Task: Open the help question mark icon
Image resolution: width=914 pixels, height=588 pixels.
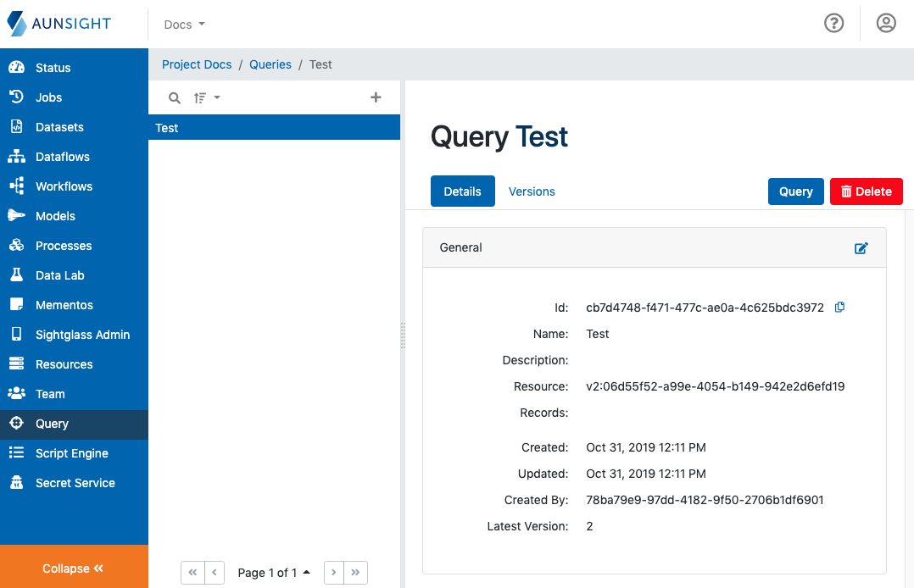Action: coord(833,23)
